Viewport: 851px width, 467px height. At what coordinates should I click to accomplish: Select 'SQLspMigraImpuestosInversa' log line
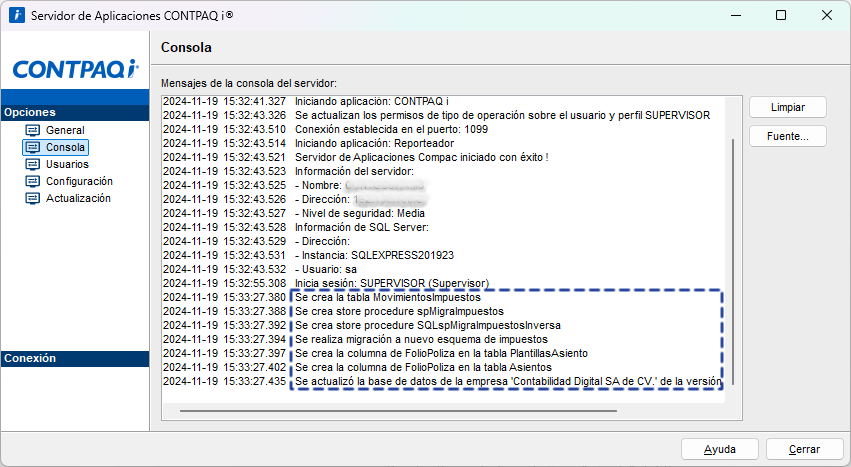click(428, 326)
